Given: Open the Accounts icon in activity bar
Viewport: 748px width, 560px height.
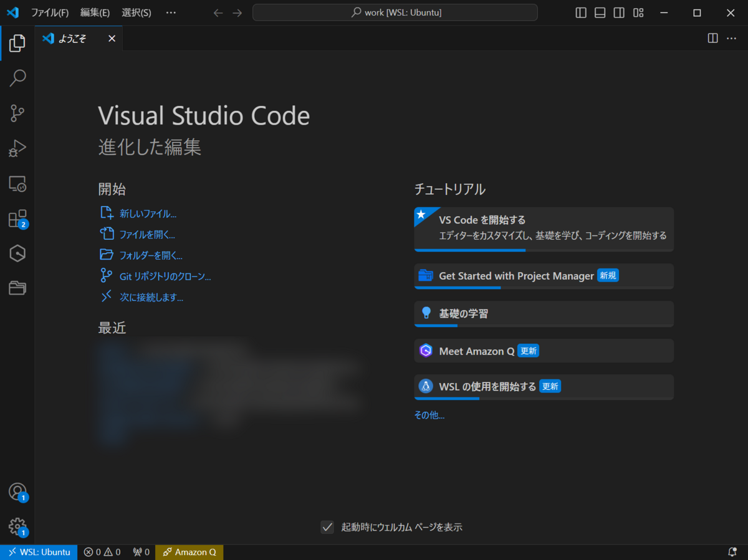Looking at the screenshot, I should coord(17,491).
